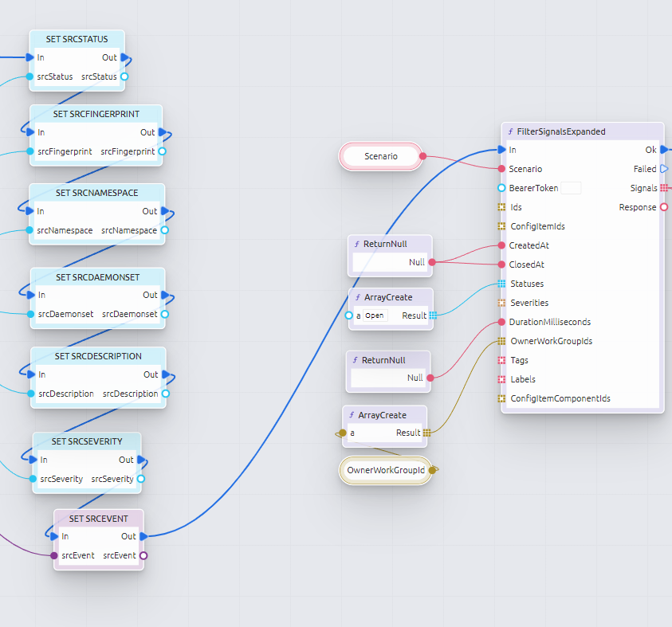Screen dimensions: 672x627
Task: Select the Scenario variable node
Action: click(x=381, y=156)
